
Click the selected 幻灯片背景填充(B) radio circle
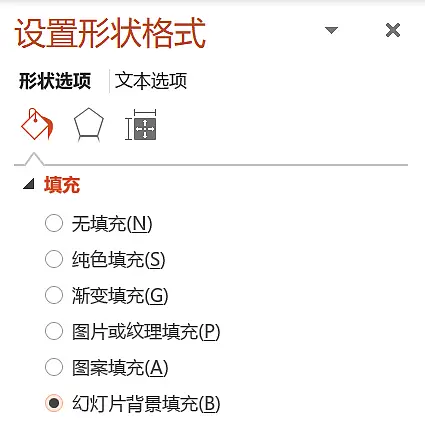pyautogui.click(x=54, y=403)
